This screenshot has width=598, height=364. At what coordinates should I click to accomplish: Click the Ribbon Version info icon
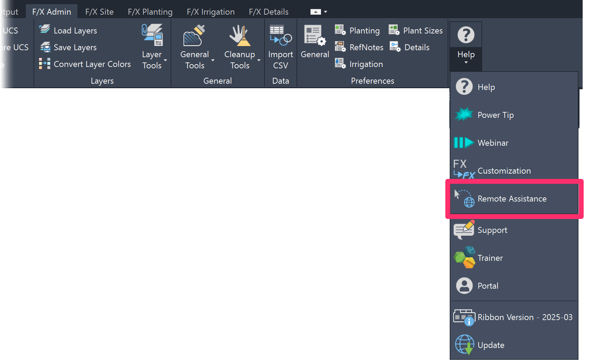click(x=464, y=317)
